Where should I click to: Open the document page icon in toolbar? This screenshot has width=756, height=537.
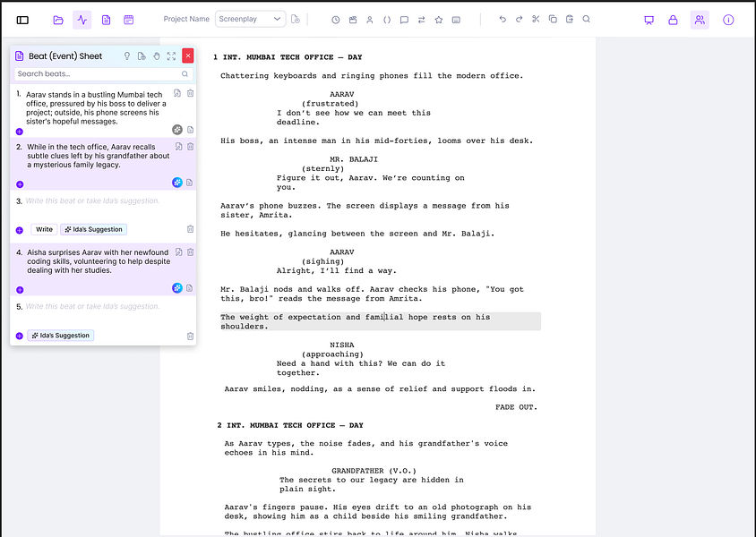[x=106, y=20]
